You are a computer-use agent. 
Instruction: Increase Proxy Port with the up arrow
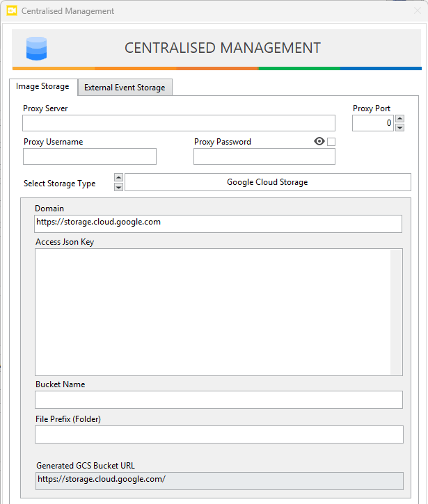click(x=399, y=119)
